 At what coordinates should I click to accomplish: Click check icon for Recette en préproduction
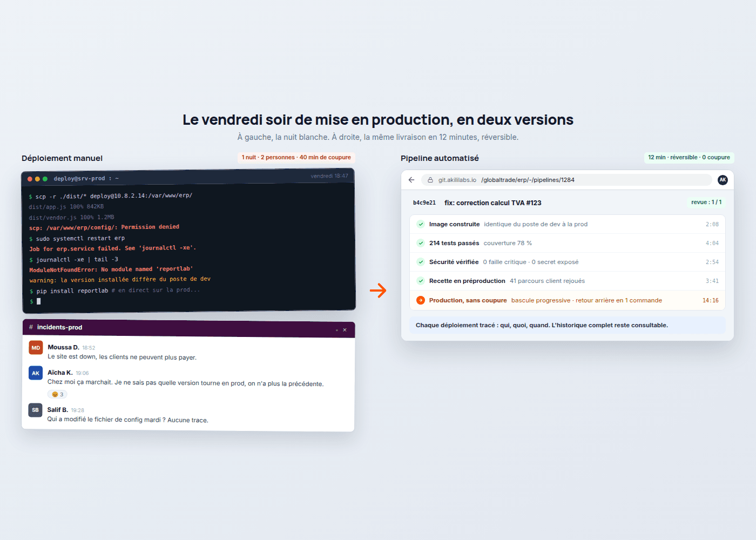pyautogui.click(x=421, y=281)
